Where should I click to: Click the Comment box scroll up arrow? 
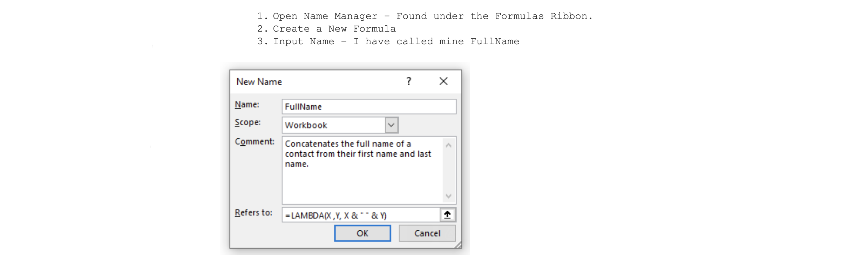[x=448, y=145]
